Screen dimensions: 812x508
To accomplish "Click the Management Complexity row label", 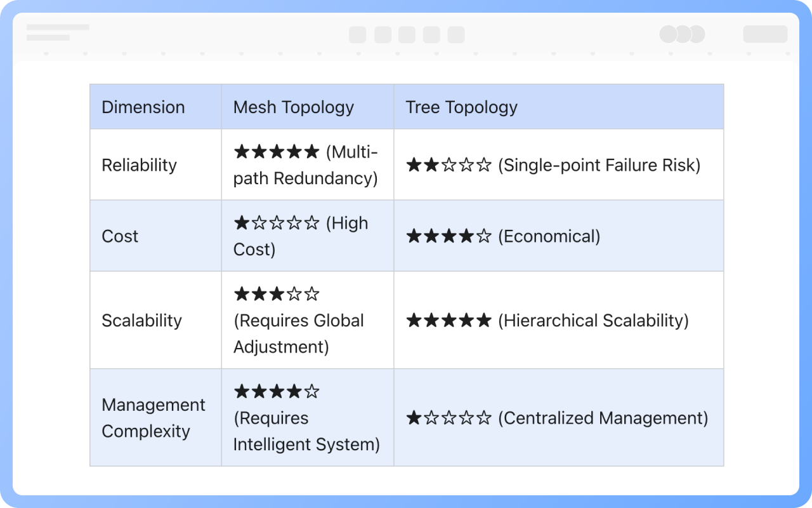I will pyautogui.click(x=153, y=418).
